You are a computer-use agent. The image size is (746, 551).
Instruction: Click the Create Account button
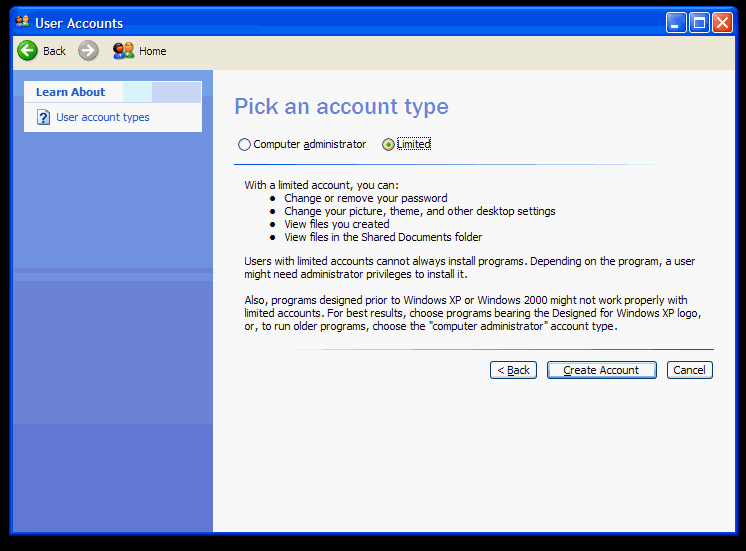tap(601, 370)
